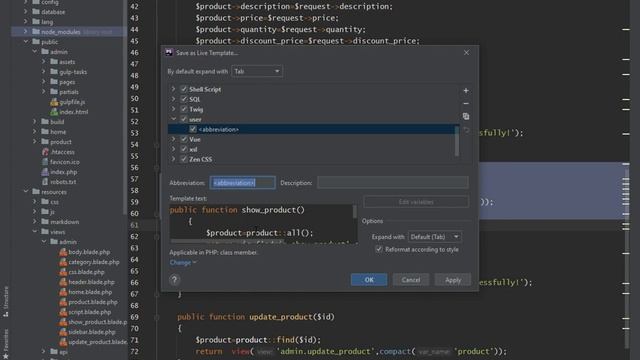Toggle the user group checkbox
Viewport: 640px width, 360px height.
click(184, 119)
